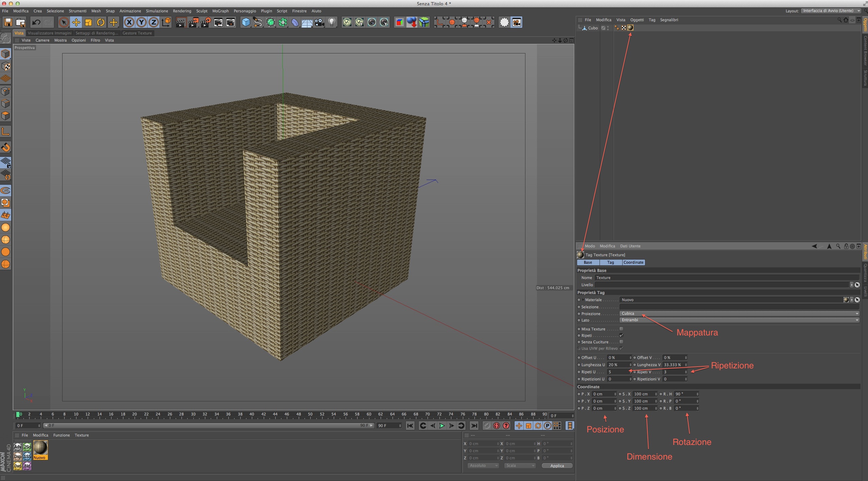Open the Layout selector dropdown

pos(831,11)
